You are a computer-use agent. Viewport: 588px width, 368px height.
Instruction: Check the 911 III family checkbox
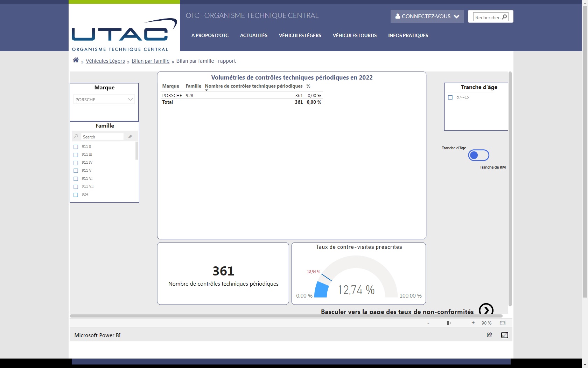click(x=76, y=155)
